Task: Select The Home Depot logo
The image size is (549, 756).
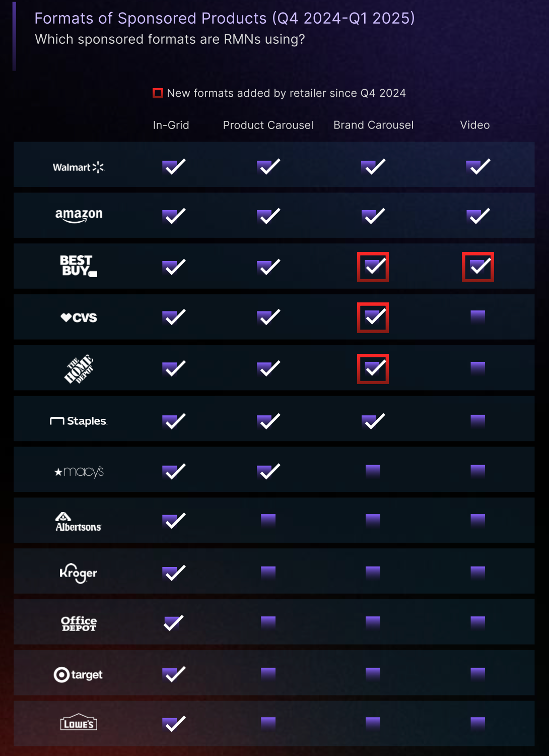Action: point(79,369)
